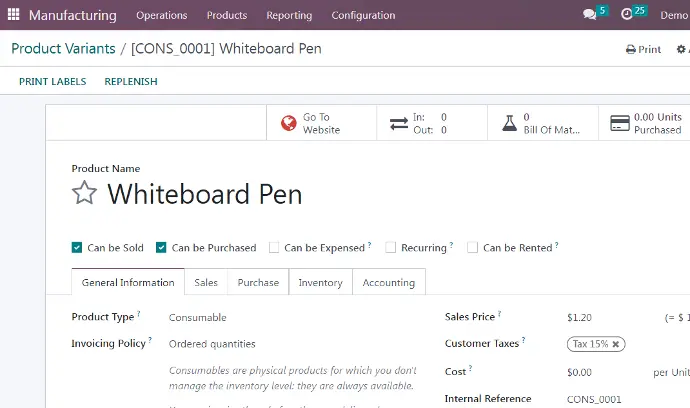Open the activities clock icon
The width and height of the screenshot is (690, 408).
(627, 15)
